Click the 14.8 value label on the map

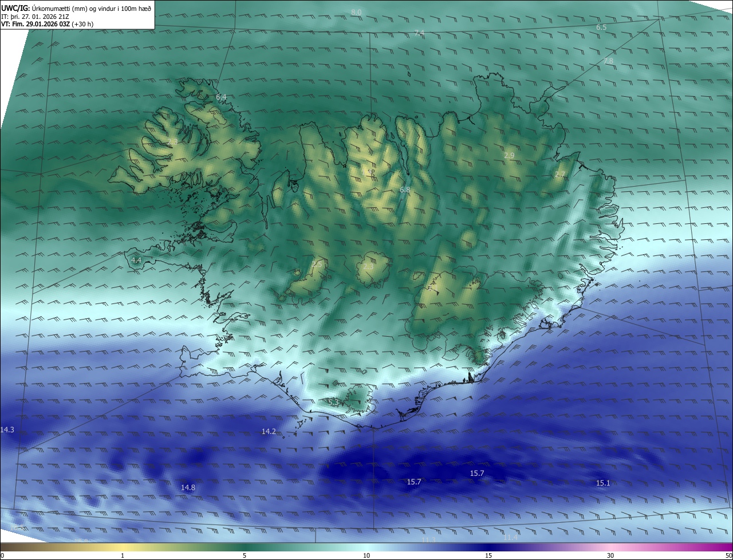point(188,487)
